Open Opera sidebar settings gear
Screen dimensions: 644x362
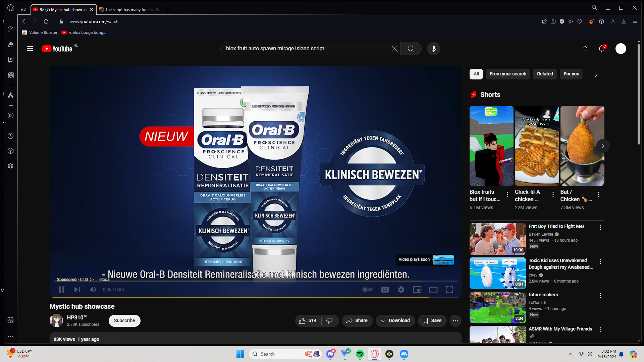pyautogui.click(x=11, y=166)
